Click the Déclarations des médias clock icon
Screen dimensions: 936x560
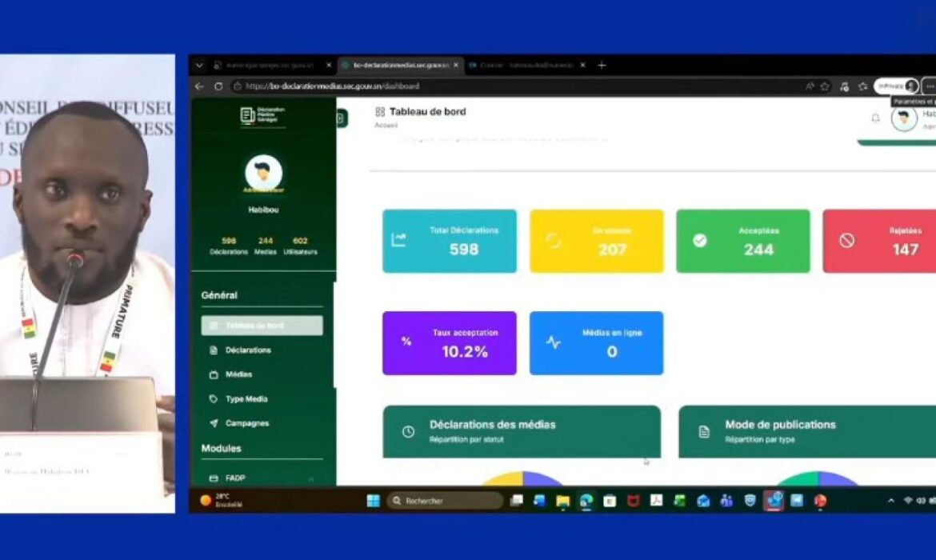408,432
